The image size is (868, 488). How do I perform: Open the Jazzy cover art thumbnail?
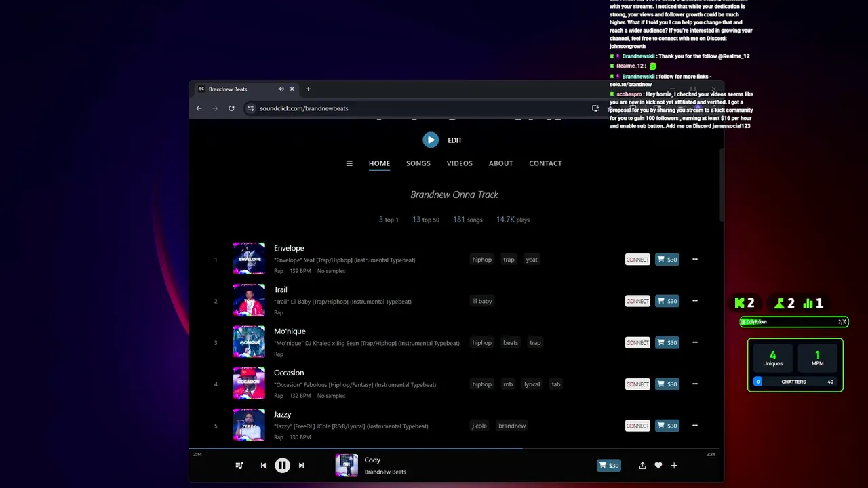[x=249, y=425]
